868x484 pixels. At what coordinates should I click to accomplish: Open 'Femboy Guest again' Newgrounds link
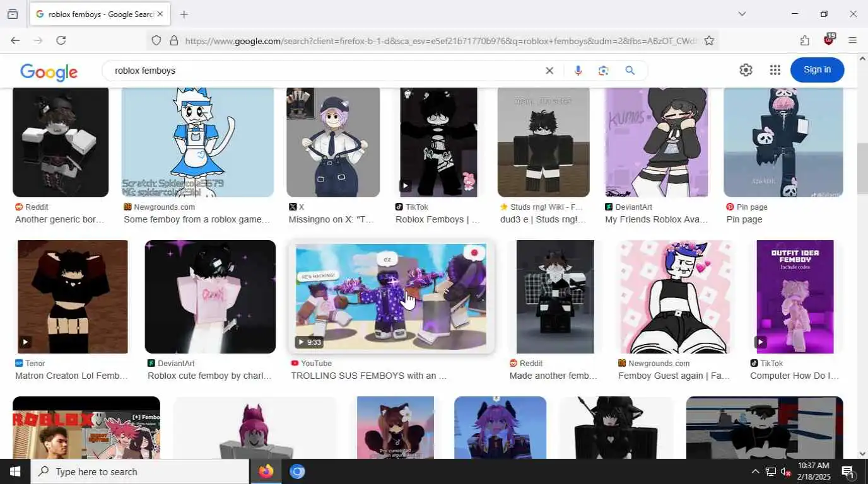[x=674, y=376]
